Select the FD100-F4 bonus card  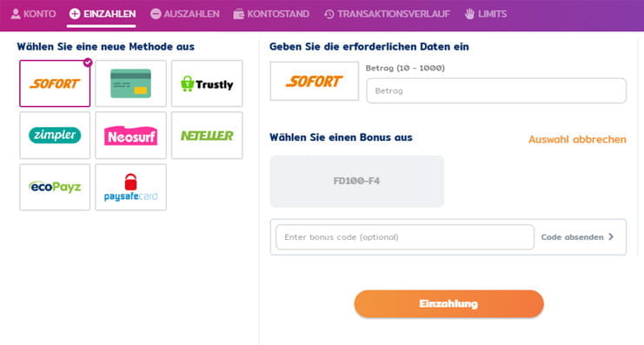pos(357,181)
